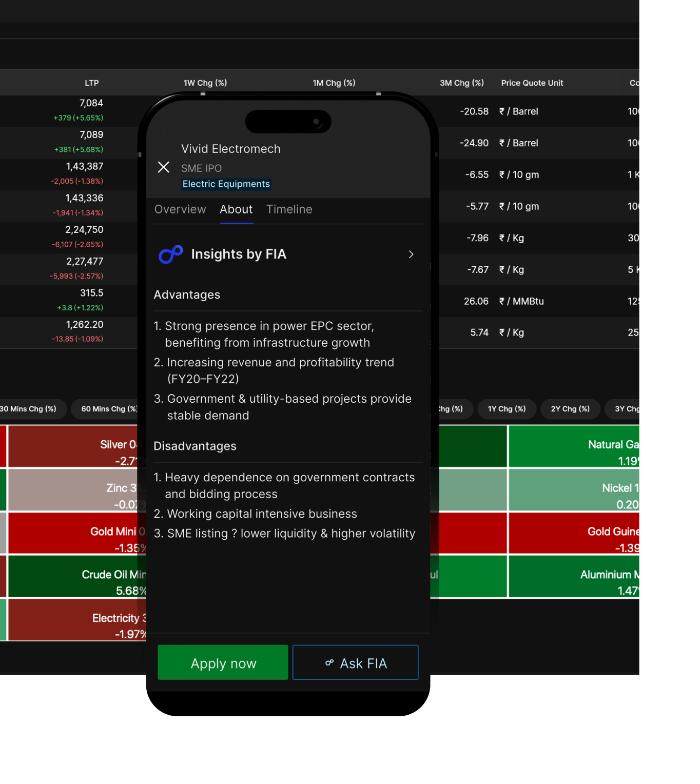Click the LTP value 7,089
Viewport: 700px width, 784px height.
[x=91, y=135]
